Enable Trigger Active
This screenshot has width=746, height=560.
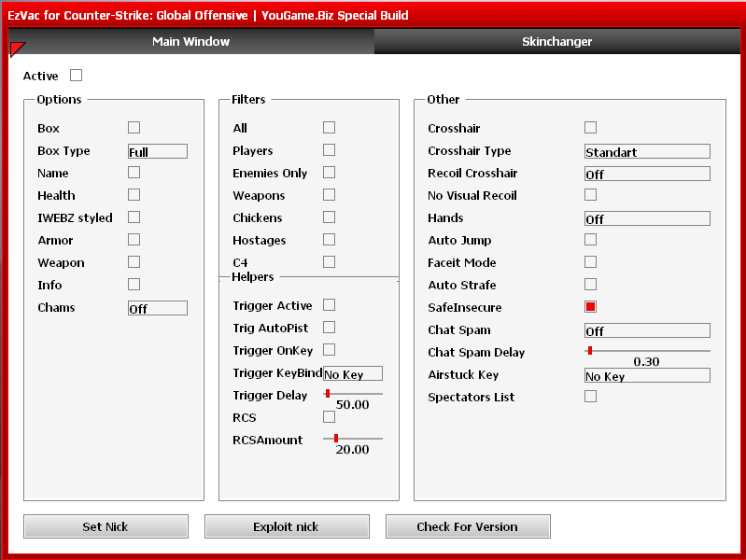pyautogui.click(x=330, y=305)
